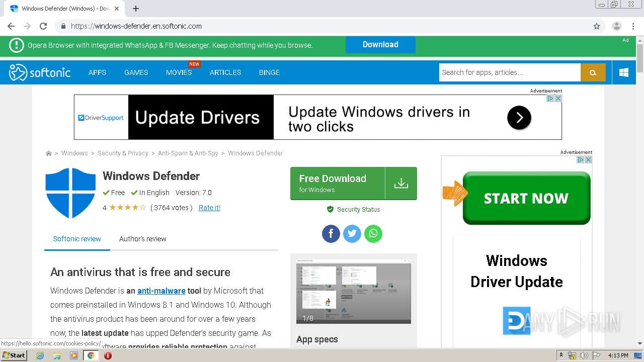The height and width of the screenshot is (362, 644).
Task: Click the site lock icon in address bar
Action: click(63, 26)
